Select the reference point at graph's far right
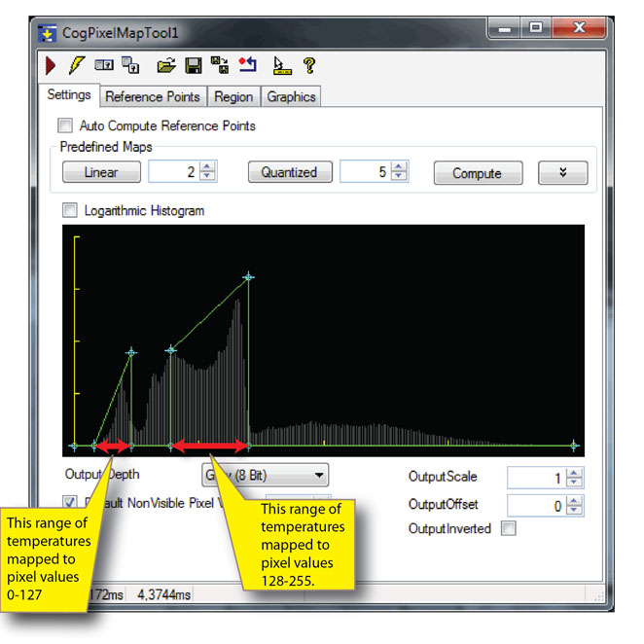Viewport: 644px width, 644px height. click(x=574, y=446)
